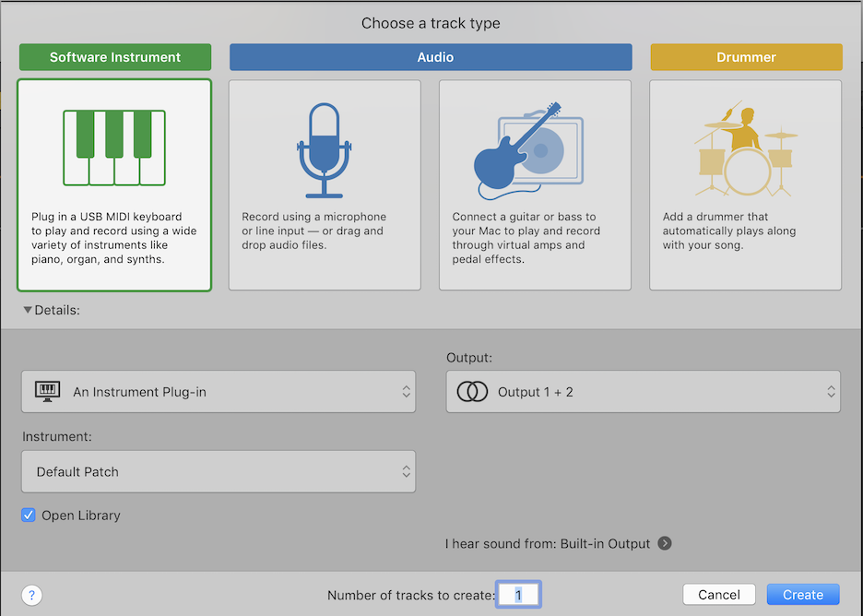Choose the blue microphone audio track icon
The height and width of the screenshot is (616, 863).
pyautogui.click(x=325, y=150)
